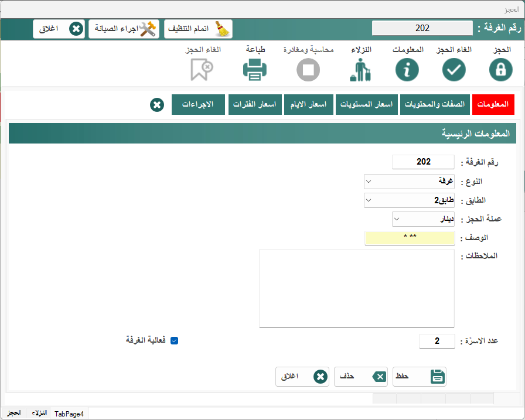Select bottom النزلاء tab
This screenshot has width=525, height=420.
click(39, 413)
